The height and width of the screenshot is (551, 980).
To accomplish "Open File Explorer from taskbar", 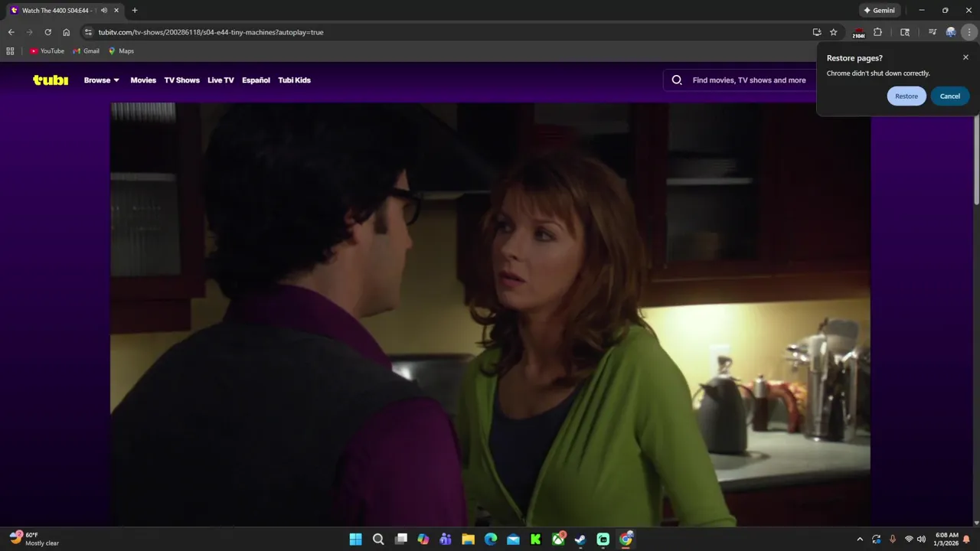I will [468, 540].
